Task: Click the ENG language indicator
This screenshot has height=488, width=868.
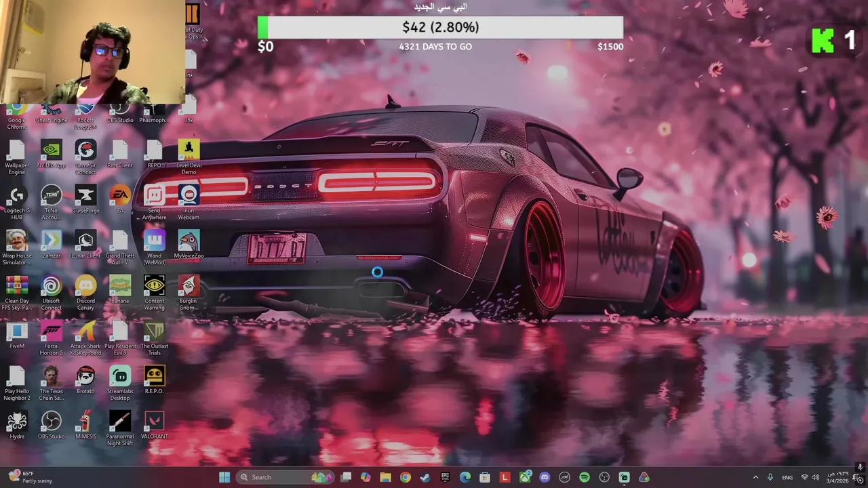Action: click(787, 477)
